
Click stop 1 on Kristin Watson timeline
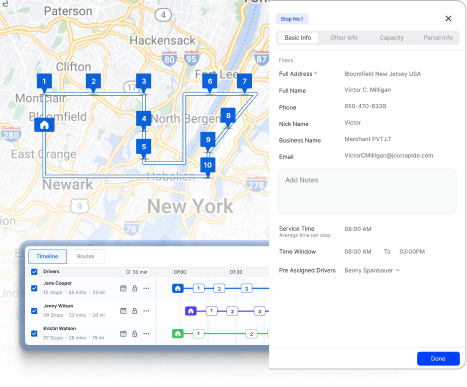pos(199,333)
